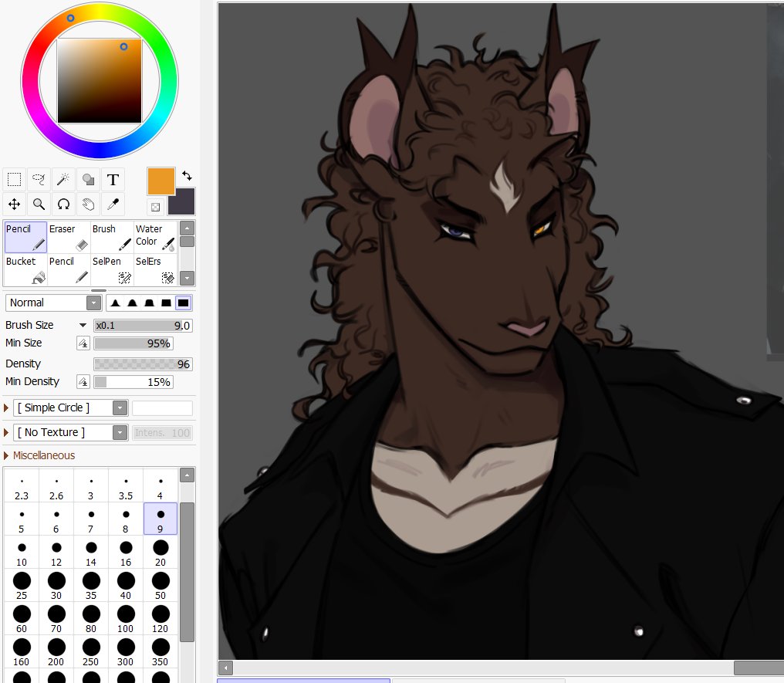Select brush size preset 100
The image size is (784, 683).
coord(126,619)
